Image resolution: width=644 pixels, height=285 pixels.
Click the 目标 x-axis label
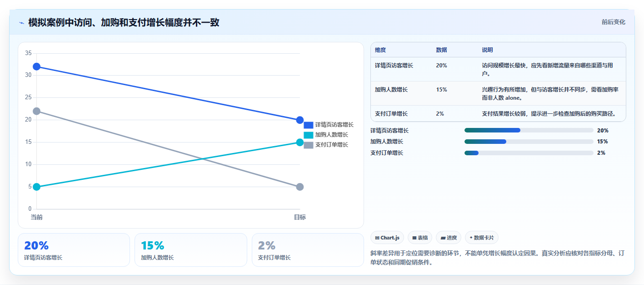300,217
